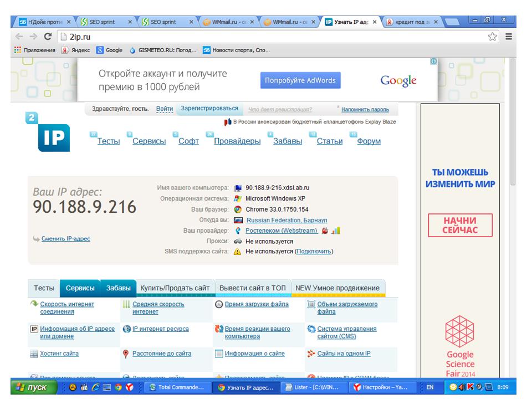532x399 pixels.
Task: Reload the page with the refresh icon
Action: coord(48,37)
